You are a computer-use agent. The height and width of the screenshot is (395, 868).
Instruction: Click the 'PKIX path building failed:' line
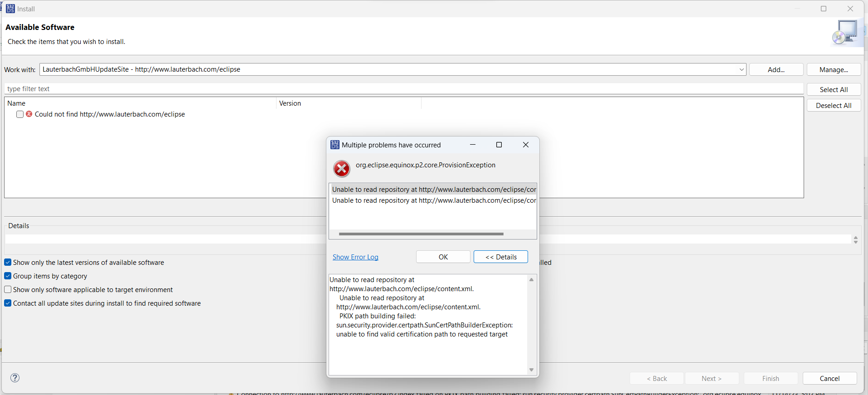point(377,316)
